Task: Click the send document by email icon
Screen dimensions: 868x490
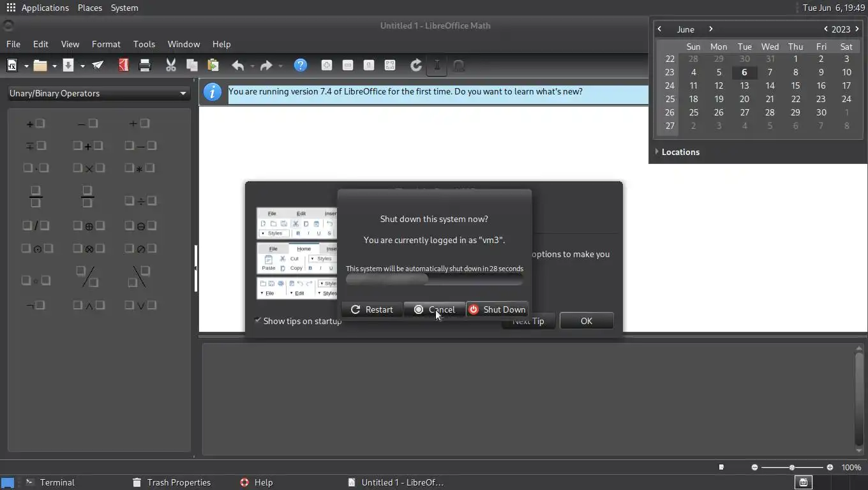Action: click(x=98, y=65)
